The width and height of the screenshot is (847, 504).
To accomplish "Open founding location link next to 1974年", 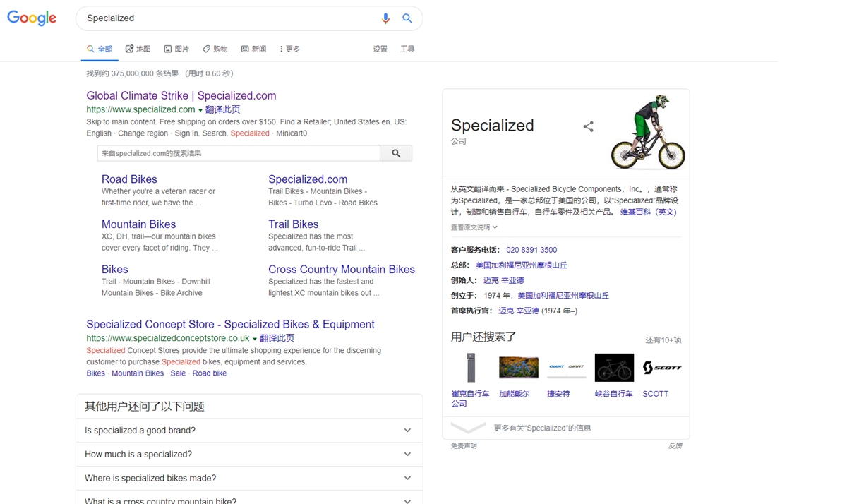I will click(563, 296).
